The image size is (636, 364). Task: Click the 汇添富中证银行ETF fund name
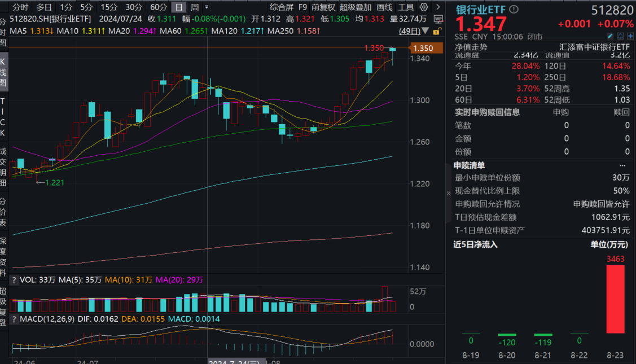(x=595, y=47)
